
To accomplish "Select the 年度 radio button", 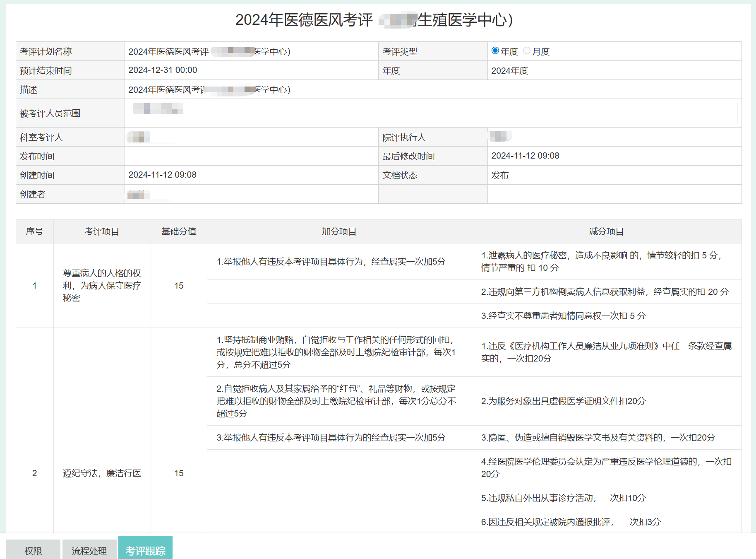I will (x=495, y=51).
